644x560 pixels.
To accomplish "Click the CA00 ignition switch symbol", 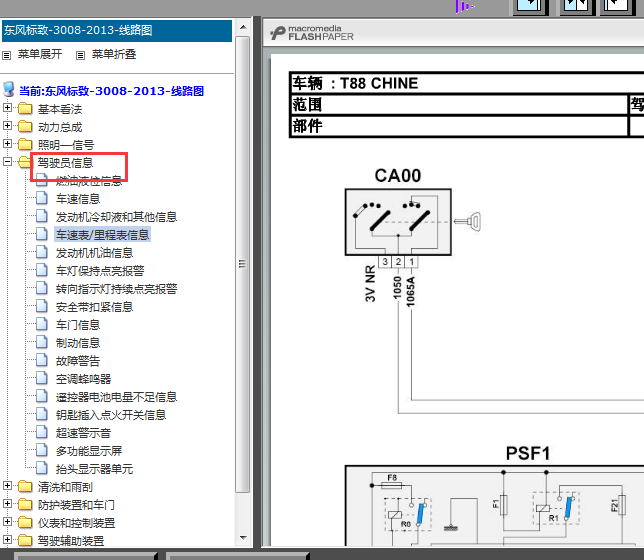I will pyautogui.click(x=398, y=222).
